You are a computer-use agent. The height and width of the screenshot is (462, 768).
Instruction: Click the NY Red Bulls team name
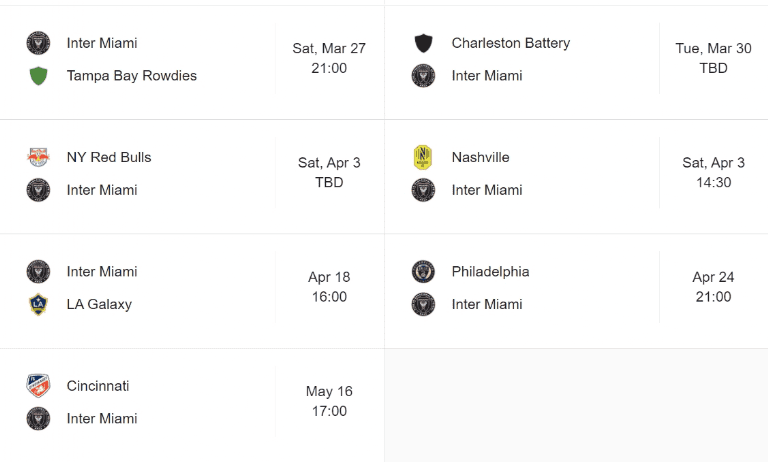[x=109, y=157]
